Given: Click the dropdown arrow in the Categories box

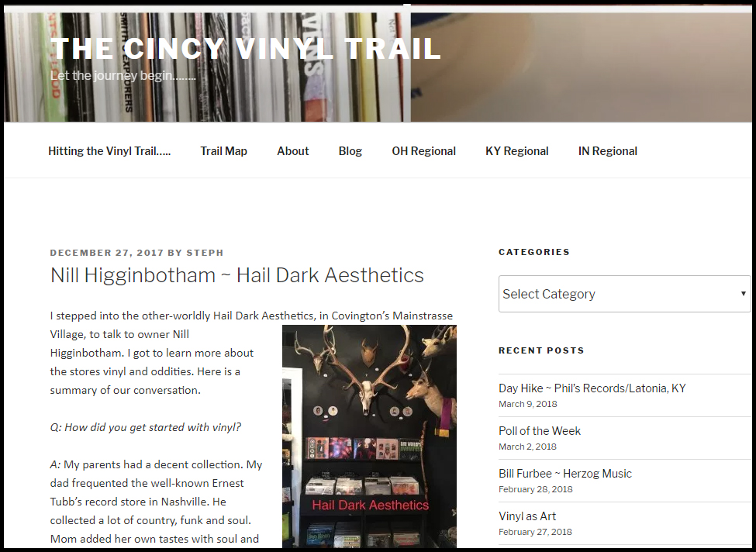Looking at the screenshot, I should [743, 293].
